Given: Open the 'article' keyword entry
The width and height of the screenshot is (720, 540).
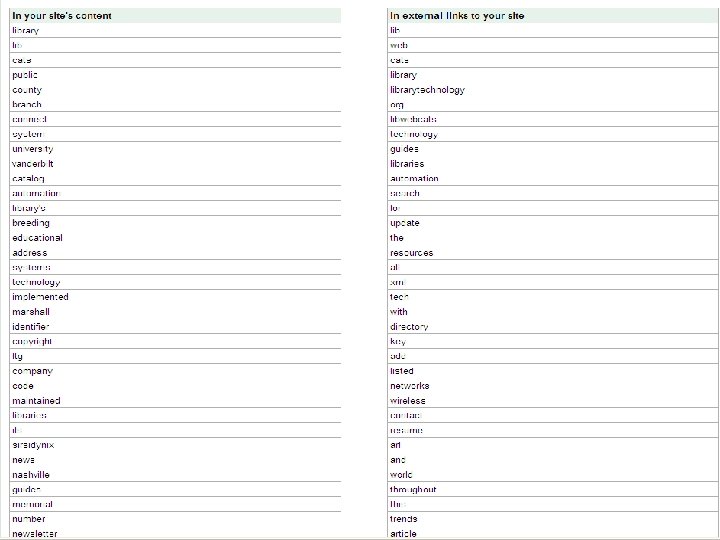Looking at the screenshot, I should (403, 534).
